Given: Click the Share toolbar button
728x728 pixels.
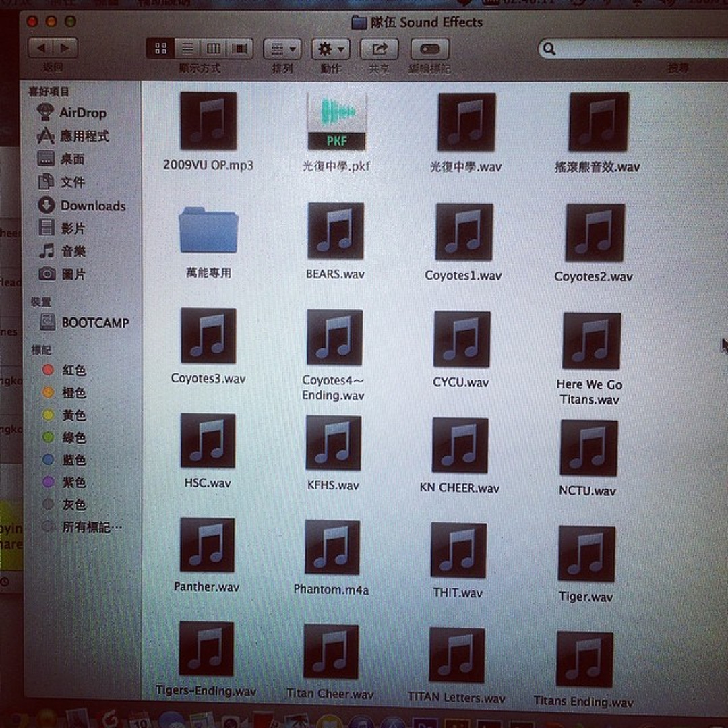Looking at the screenshot, I should 380,49.
